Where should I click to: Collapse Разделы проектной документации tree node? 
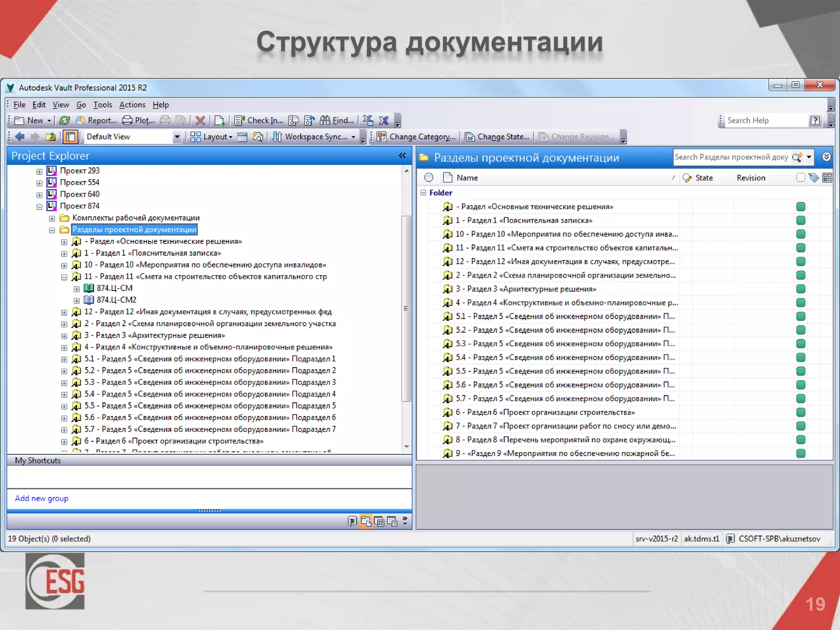point(52,230)
